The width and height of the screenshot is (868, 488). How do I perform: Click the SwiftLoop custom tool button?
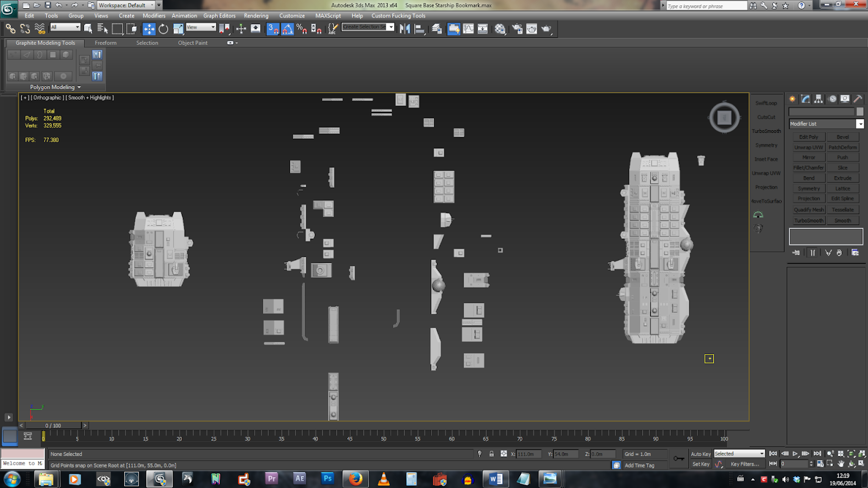766,103
